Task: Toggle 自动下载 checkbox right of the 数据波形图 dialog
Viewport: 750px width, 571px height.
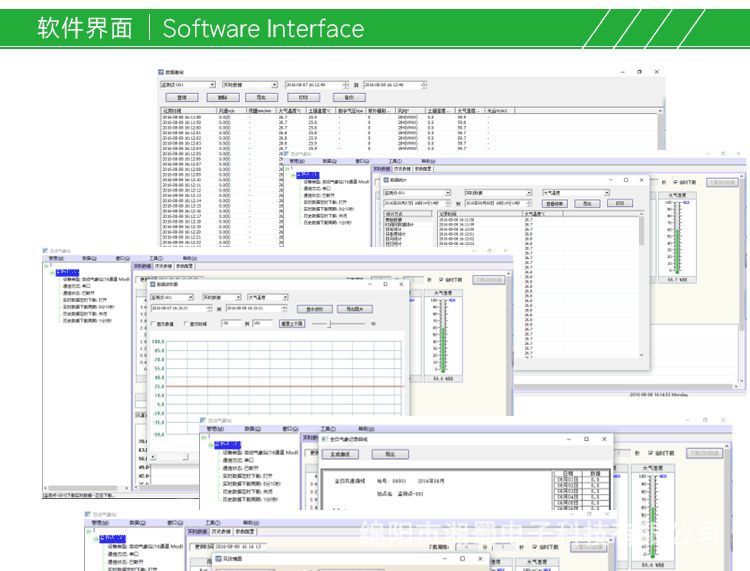Action: point(441,279)
